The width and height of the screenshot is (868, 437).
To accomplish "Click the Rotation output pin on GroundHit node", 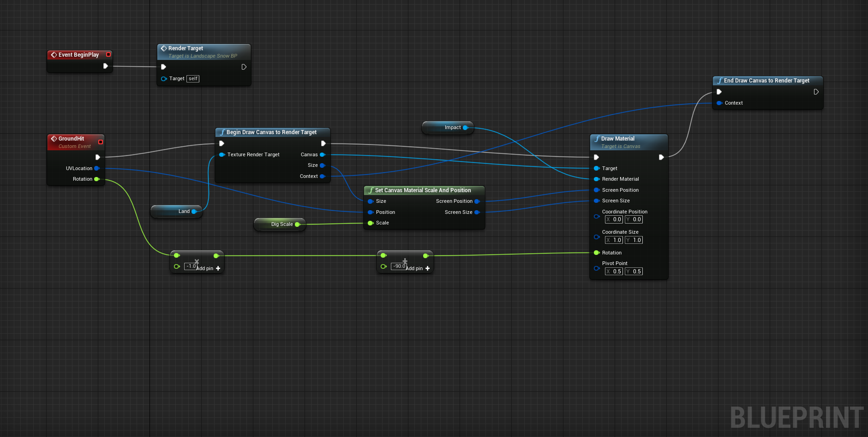I will 96,179.
